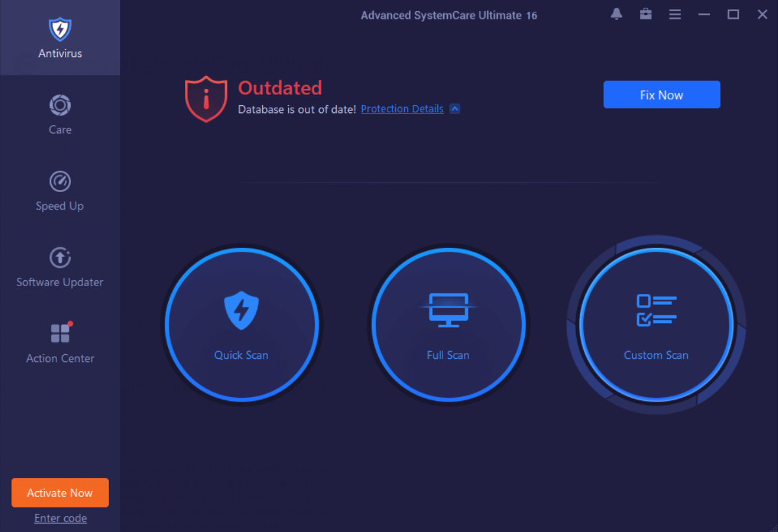Click the notification bell icon
778x532 pixels.
click(616, 14)
